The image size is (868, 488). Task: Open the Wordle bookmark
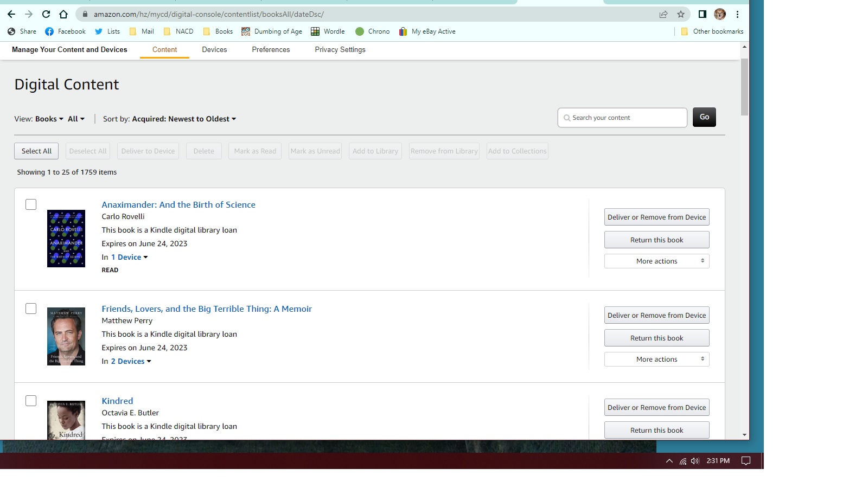point(328,31)
